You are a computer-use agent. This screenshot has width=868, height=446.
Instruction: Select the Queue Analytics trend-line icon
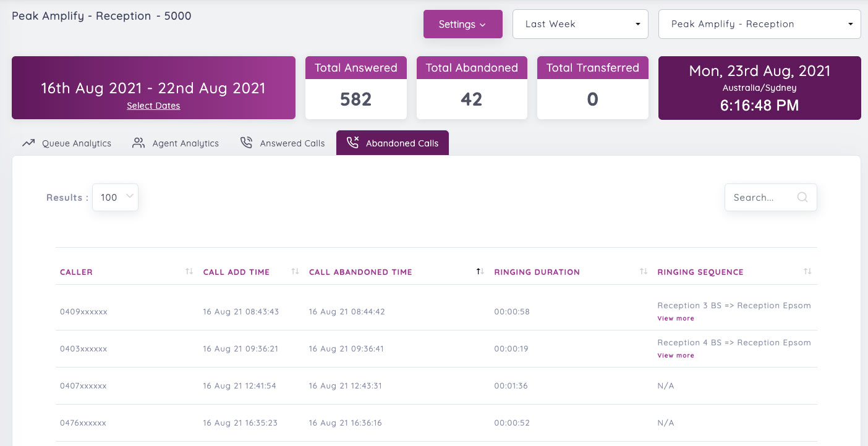point(28,143)
